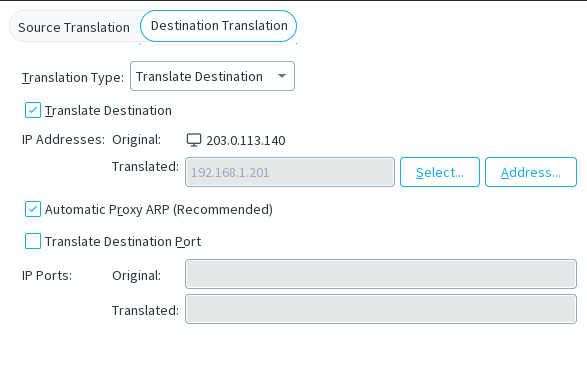This screenshot has height=366, width=587.
Task: Click the Address... button
Action: pos(531,172)
